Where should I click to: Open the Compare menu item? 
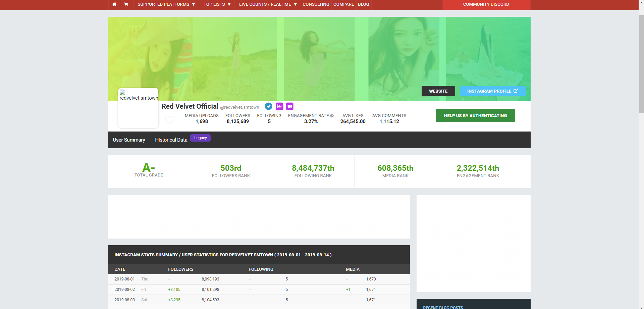tap(343, 4)
